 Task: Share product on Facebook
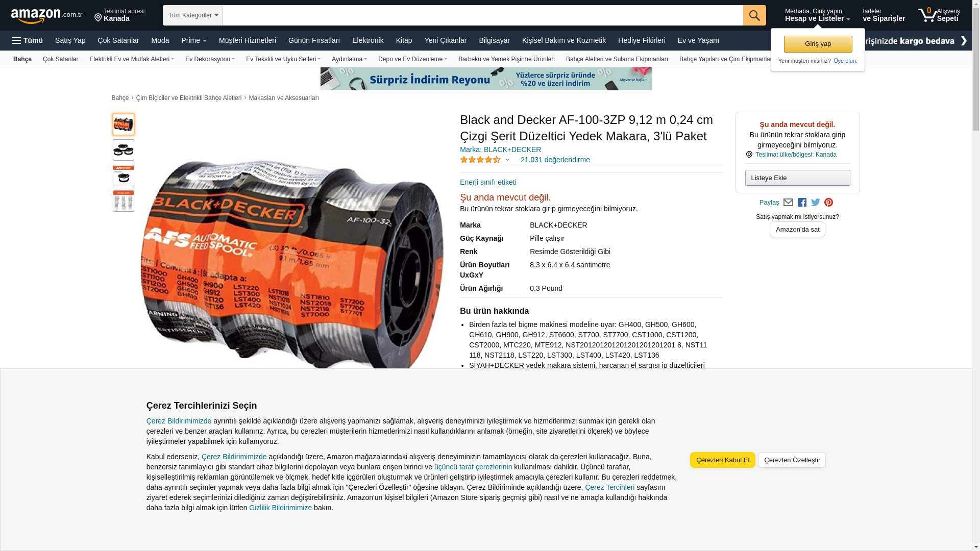click(802, 203)
